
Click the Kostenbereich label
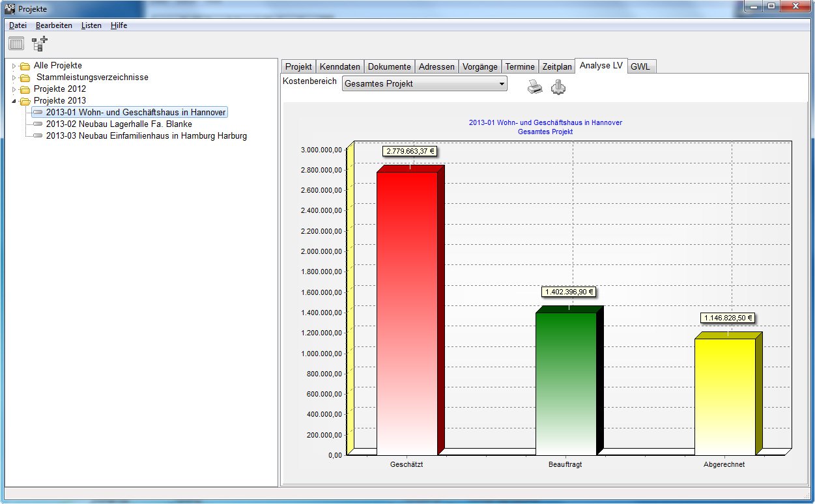tap(310, 81)
